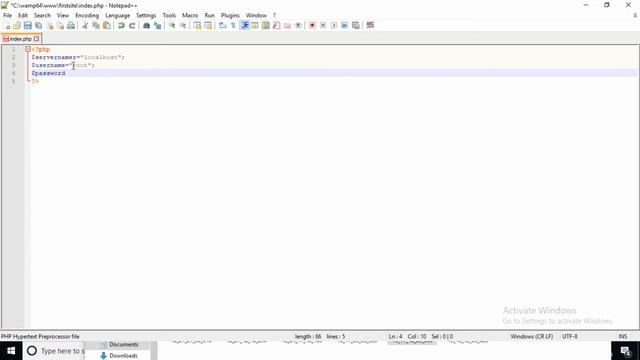
Task: Open the Macro menu
Action: (x=190, y=15)
